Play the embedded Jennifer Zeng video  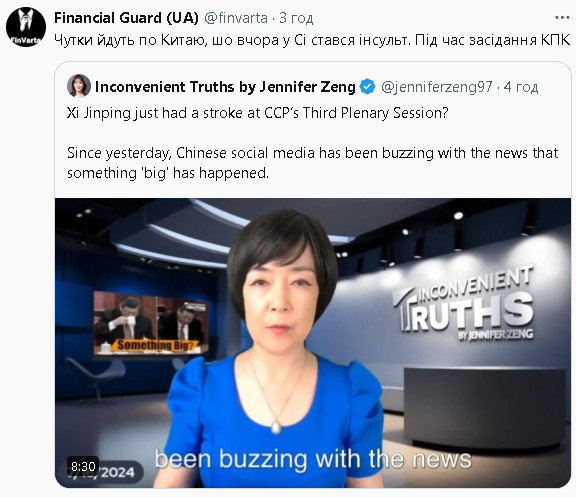point(313,343)
